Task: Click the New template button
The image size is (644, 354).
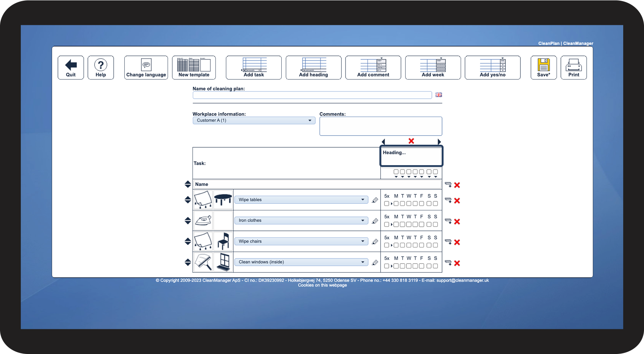Action: click(194, 67)
